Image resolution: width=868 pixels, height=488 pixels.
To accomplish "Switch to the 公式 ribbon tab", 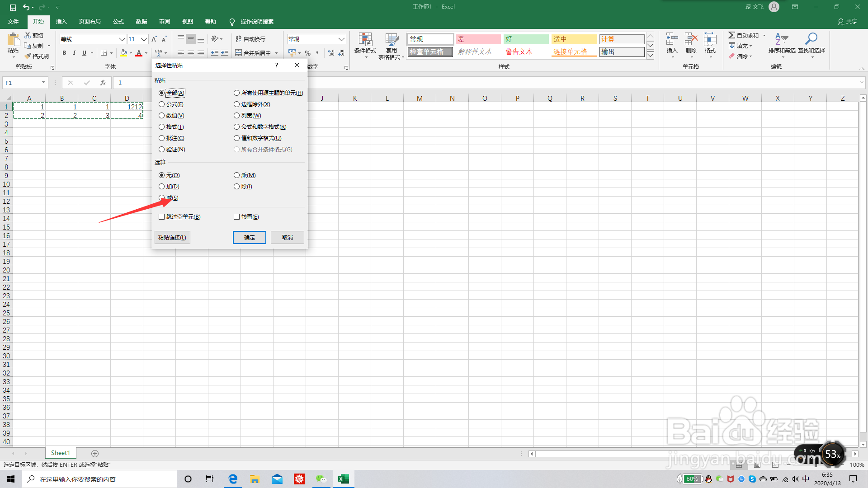I will [118, 22].
